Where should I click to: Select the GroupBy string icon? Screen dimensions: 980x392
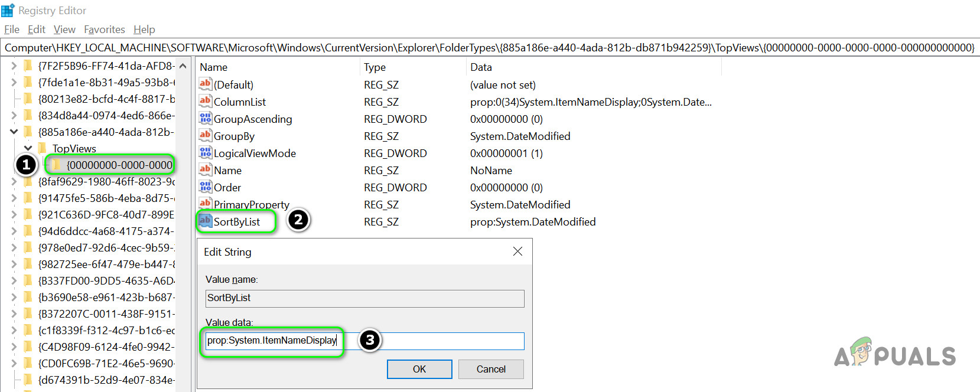pyautogui.click(x=205, y=136)
